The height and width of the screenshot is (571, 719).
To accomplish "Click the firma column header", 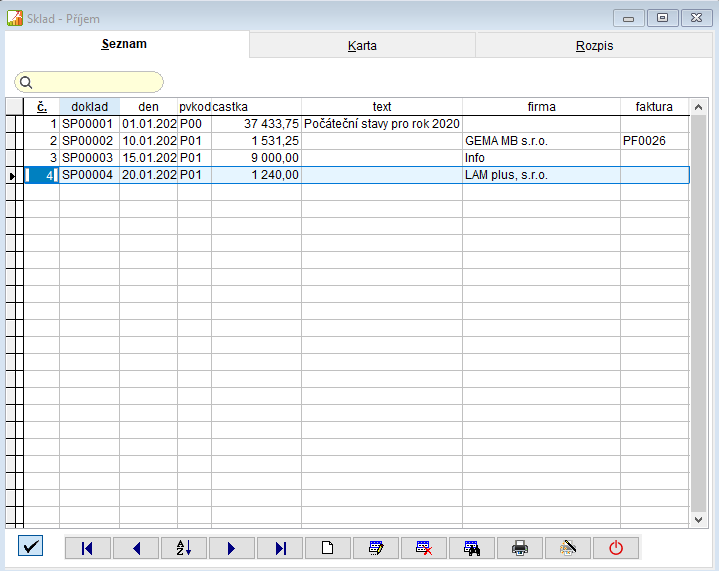I will (541, 107).
